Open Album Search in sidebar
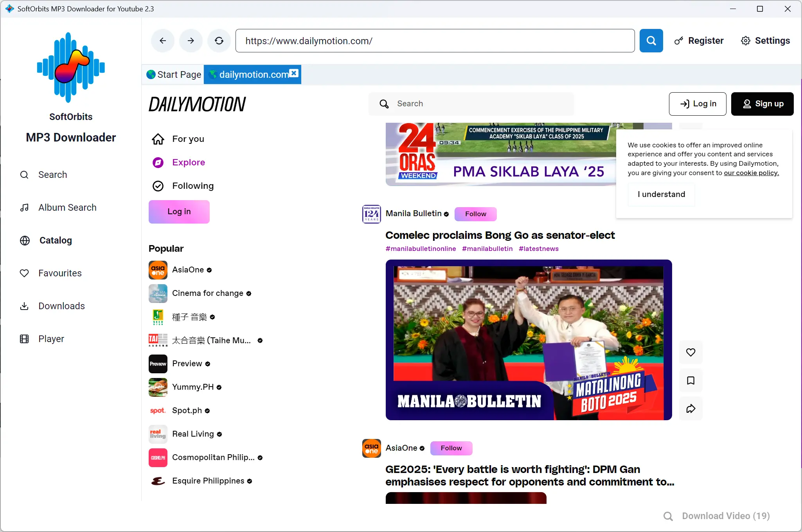802x532 pixels. [58, 208]
